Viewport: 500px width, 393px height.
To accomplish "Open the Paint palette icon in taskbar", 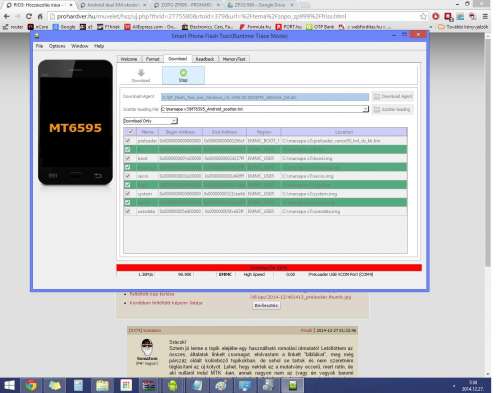I will (221, 386).
